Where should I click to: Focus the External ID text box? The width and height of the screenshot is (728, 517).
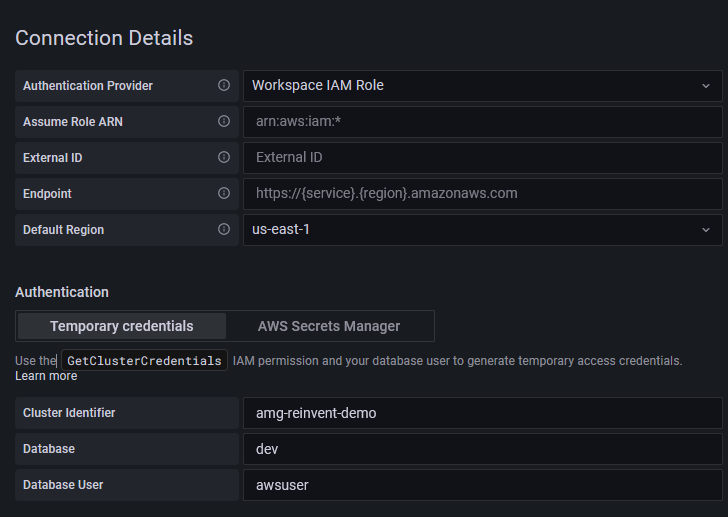coord(482,158)
